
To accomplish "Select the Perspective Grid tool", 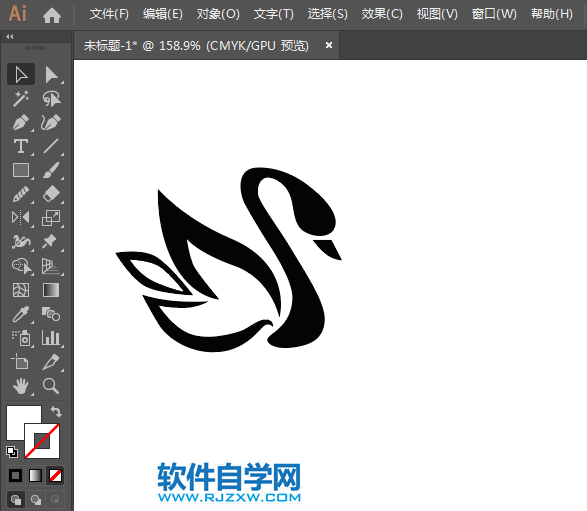I will tap(51, 266).
